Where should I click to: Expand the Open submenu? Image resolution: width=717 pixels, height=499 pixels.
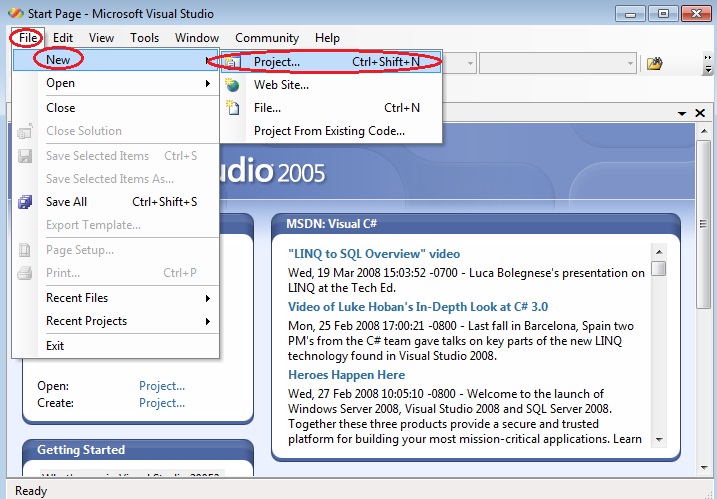click(x=116, y=83)
